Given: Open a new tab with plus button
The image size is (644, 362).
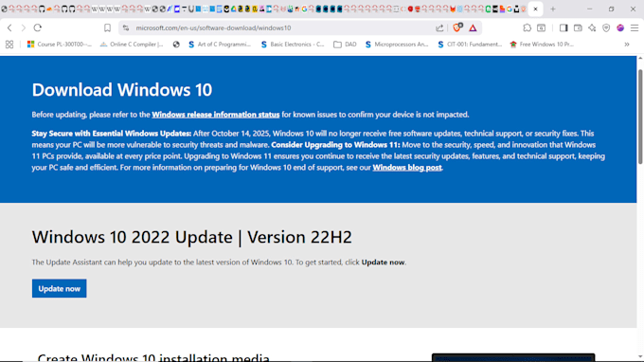Looking at the screenshot, I should 553,9.
